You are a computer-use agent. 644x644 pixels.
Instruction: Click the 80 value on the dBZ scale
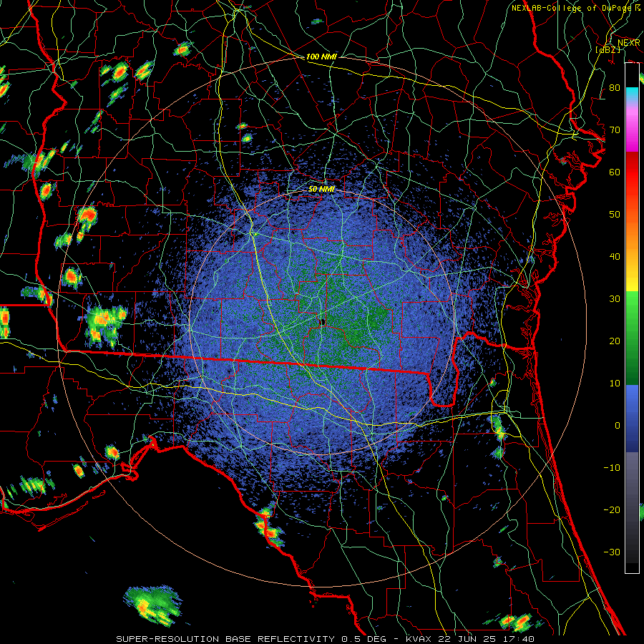(x=615, y=87)
